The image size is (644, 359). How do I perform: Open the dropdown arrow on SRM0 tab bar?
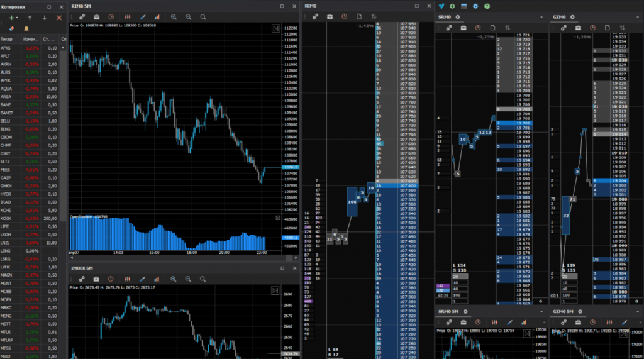[x=541, y=16]
